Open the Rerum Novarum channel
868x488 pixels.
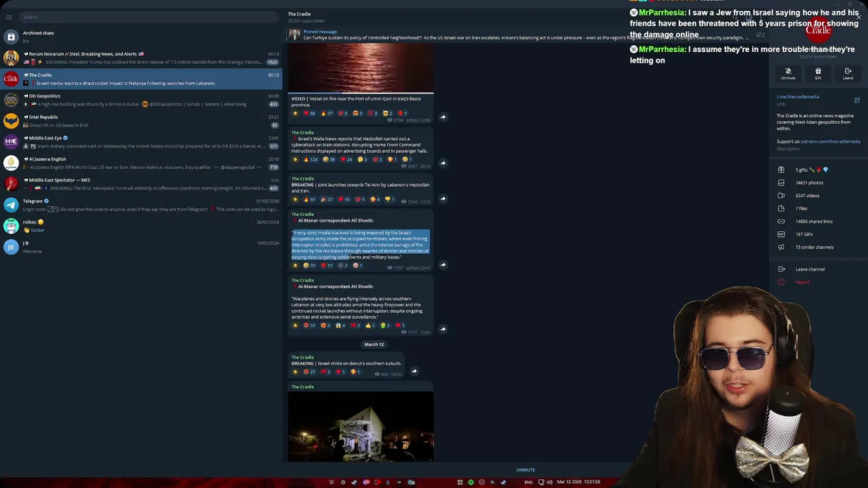[141, 58]
